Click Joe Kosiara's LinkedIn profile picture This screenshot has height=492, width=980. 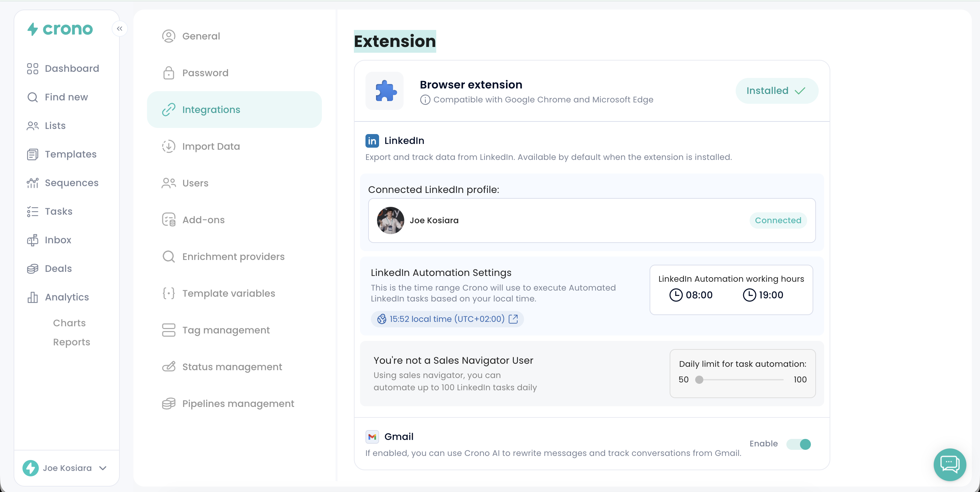[390, 220]
